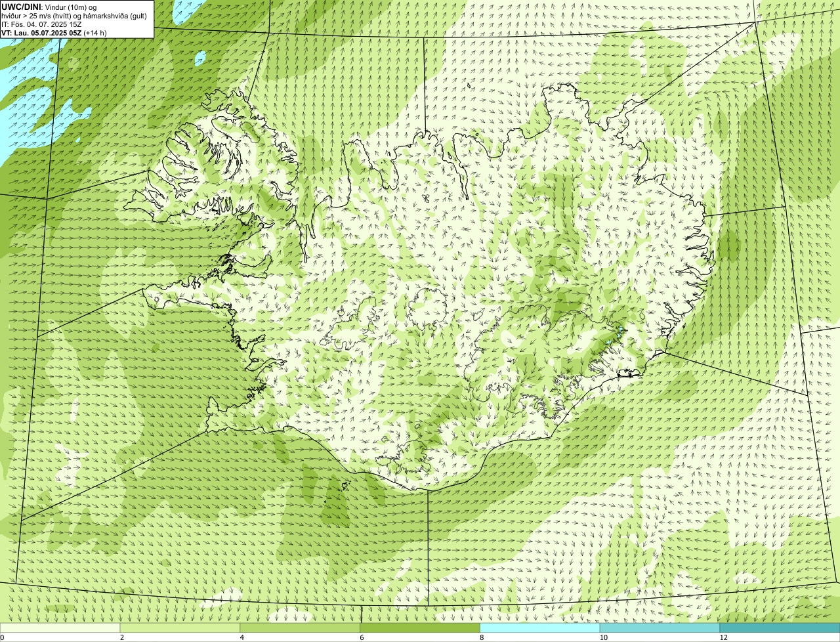Click the 8–10 m/s pale cyan scale segment
Viewport: 840px width, 642px height.
[540, 628]
